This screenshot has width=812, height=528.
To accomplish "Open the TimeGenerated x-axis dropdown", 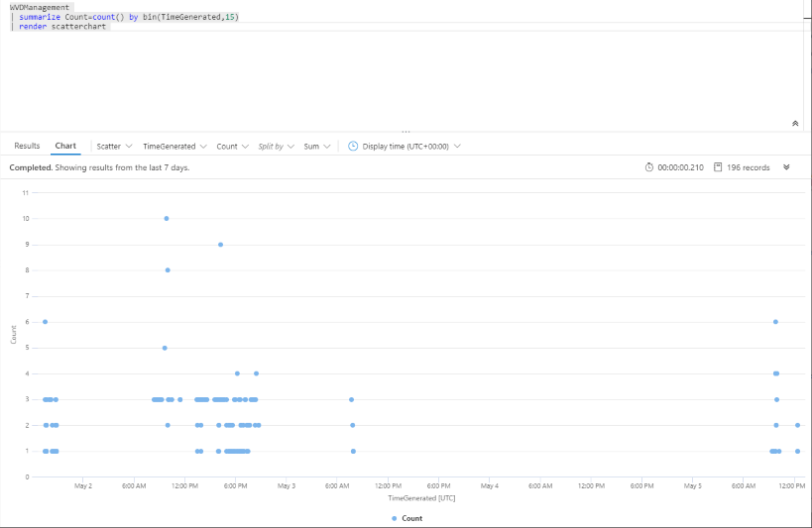I will [x=174, y=147].
